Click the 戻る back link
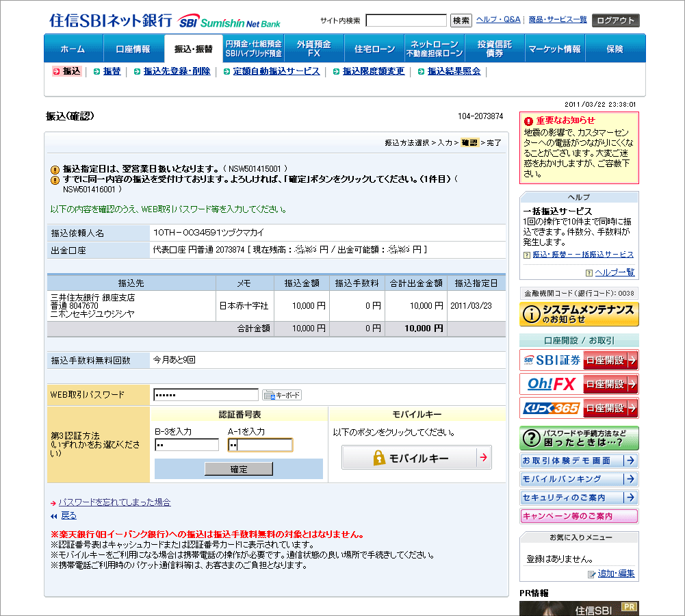 [68, 515]
